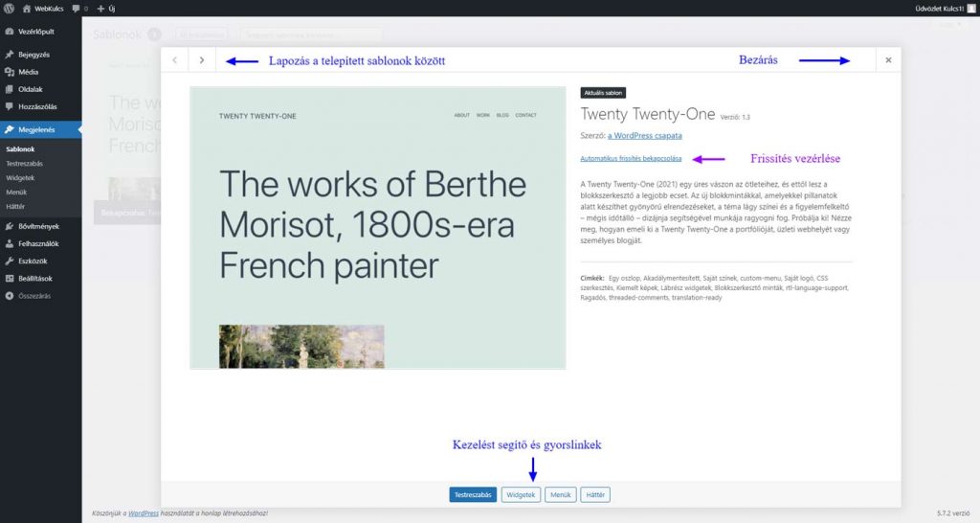The height and width of the screenshot is (523, 980).
Task: Open Menük in the sidebar submenu
Action: tap(16, 193)
